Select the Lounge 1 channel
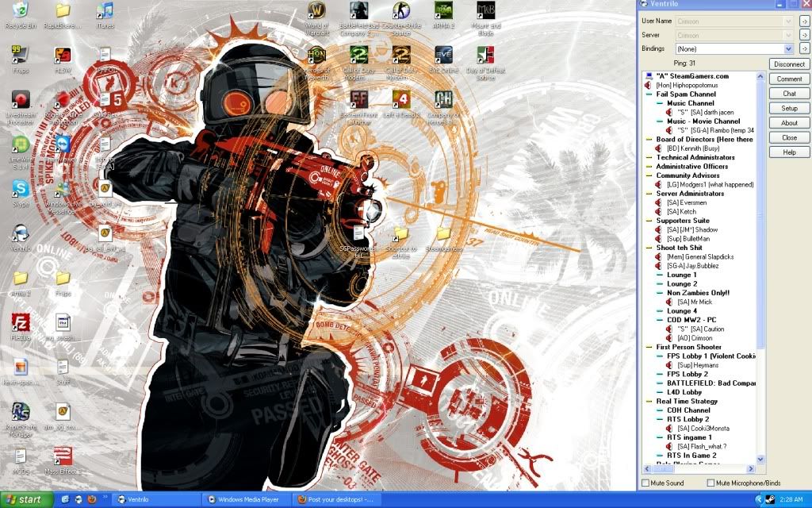This screenshot has height=508, width=812. click(x=681, y=275)
